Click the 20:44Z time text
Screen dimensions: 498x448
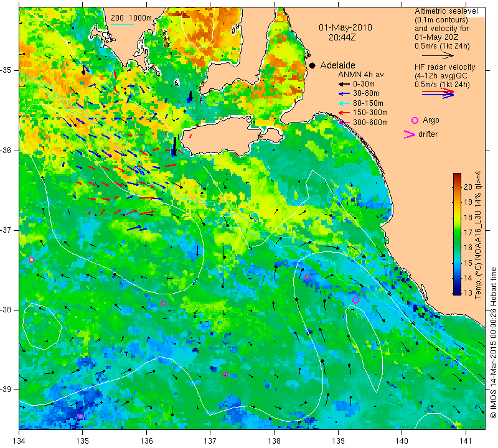click(x=342, y=37)
